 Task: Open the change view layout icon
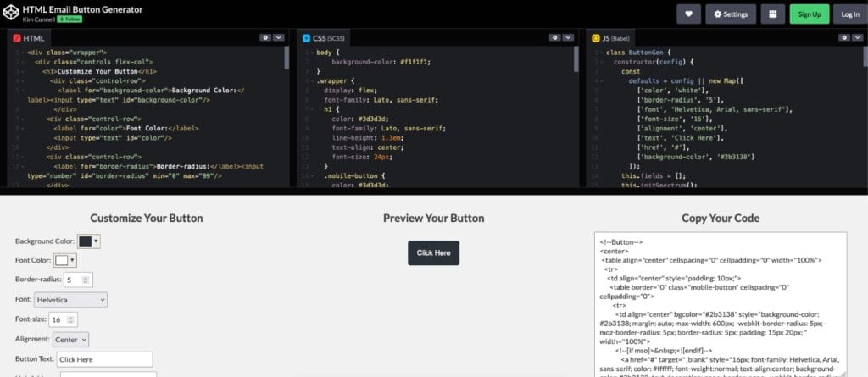[773, 14]
